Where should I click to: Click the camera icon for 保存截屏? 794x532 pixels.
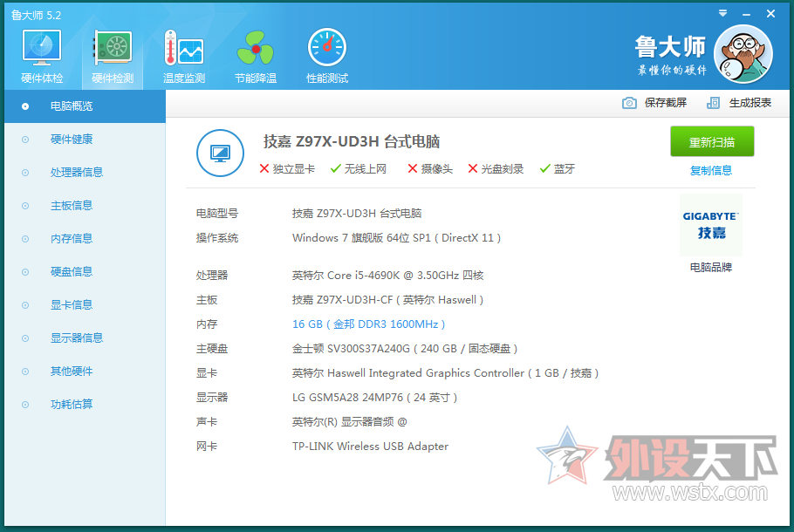629,103
